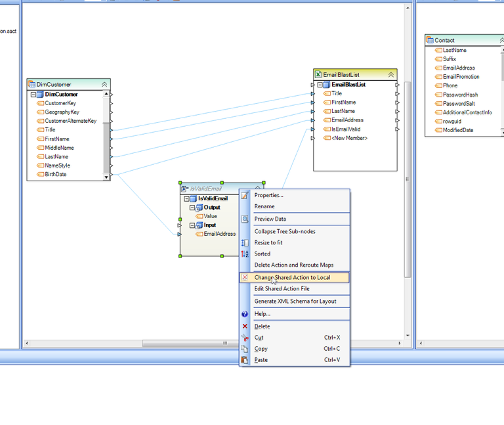Select Generate XML Schema for Layout
Image resolution: width=504 pixels, height=425 pixels.
(x=295, y=302)
